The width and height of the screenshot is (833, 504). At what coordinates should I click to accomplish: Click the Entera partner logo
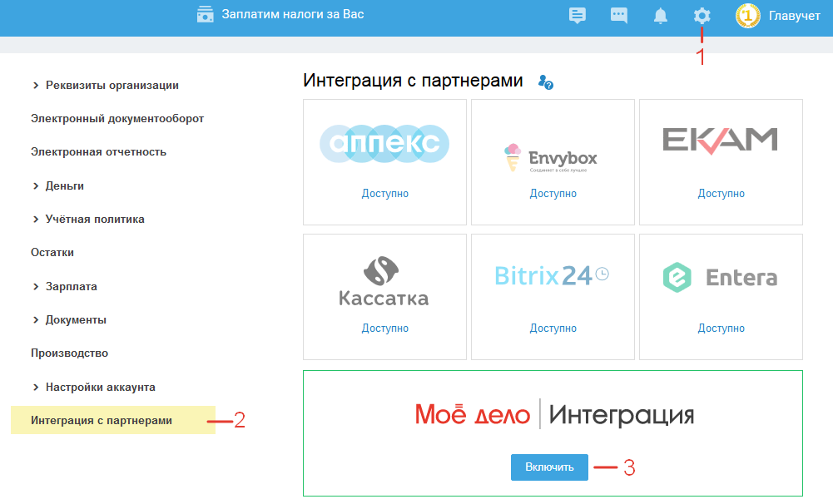[x=720, y=277]
